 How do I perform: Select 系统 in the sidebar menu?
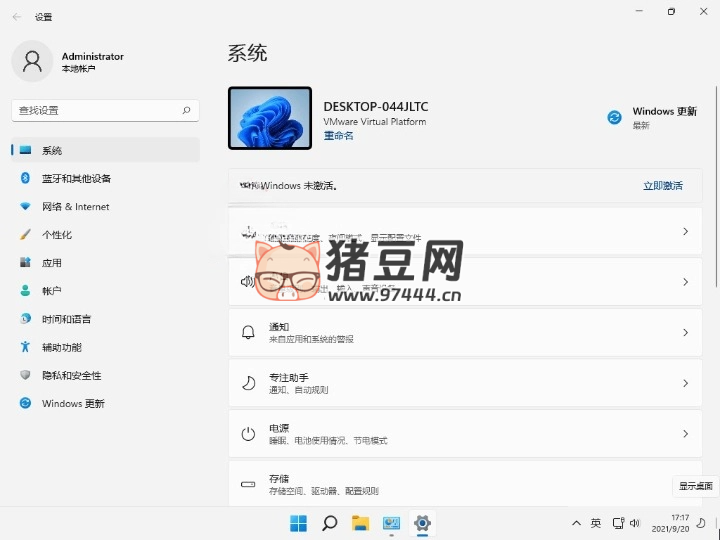52,150
